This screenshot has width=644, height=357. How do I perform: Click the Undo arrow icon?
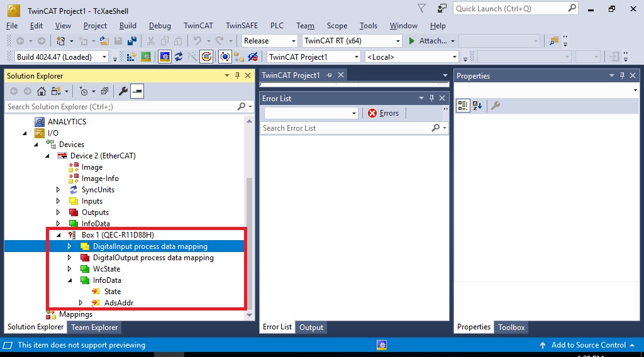click(197, 41)
